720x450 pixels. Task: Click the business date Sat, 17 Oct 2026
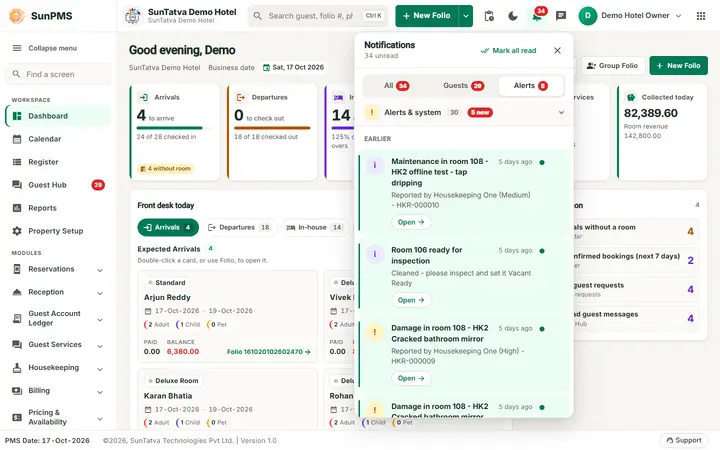pyautogui.click(x=293, y=68)
